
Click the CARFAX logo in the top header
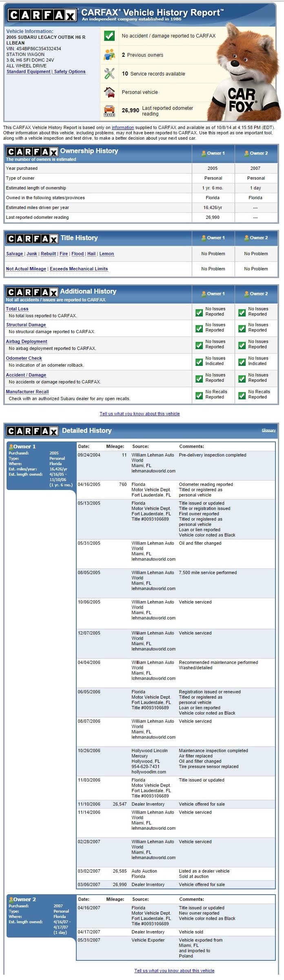coord(42,16)
